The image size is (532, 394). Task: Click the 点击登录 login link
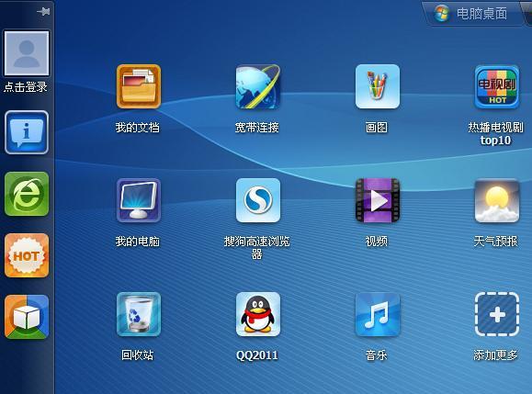pos(26,87)
